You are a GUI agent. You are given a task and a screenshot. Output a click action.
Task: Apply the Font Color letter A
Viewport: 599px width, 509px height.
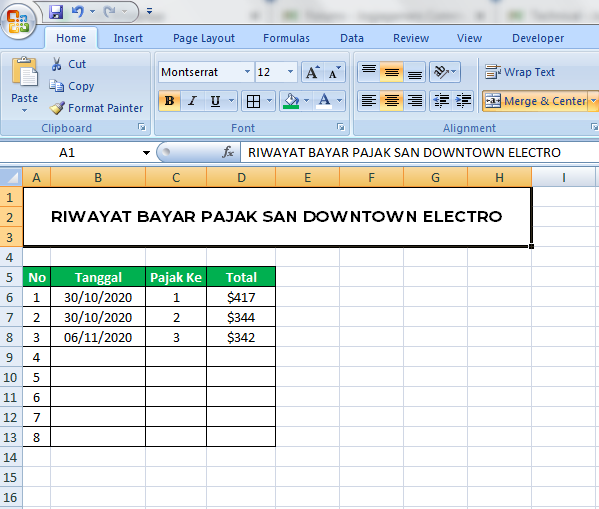324,101
